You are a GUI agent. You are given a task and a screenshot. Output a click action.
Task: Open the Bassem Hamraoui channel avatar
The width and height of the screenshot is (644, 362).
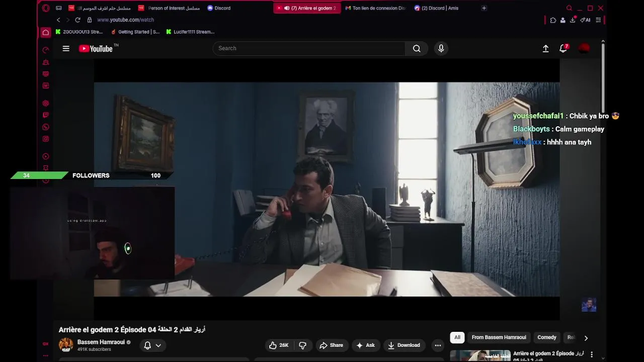coord(66,345)
